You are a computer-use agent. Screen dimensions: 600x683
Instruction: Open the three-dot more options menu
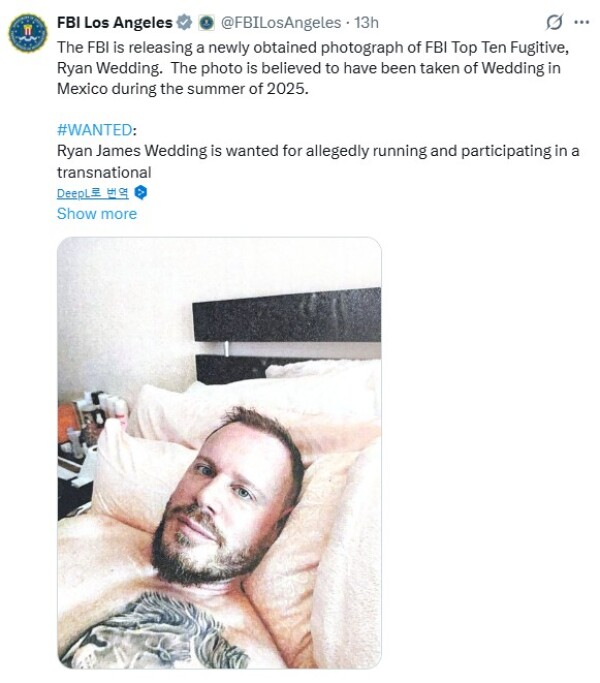(x=582, y=22)
